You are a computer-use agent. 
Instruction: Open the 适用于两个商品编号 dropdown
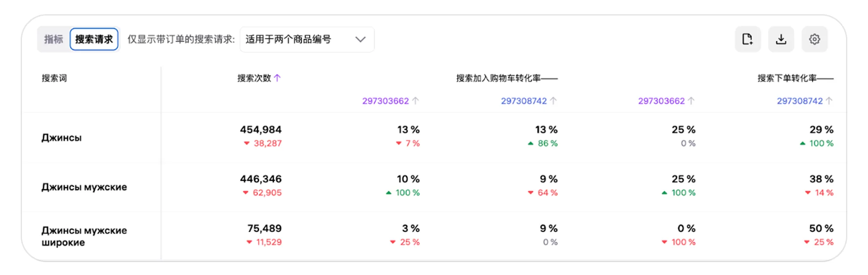click(x=307, y=39)
